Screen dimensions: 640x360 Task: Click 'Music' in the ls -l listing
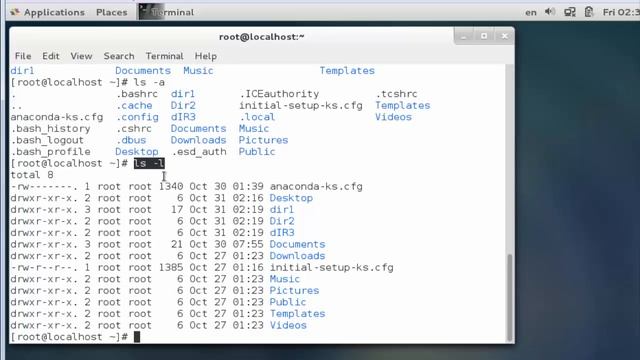(284, 279)
